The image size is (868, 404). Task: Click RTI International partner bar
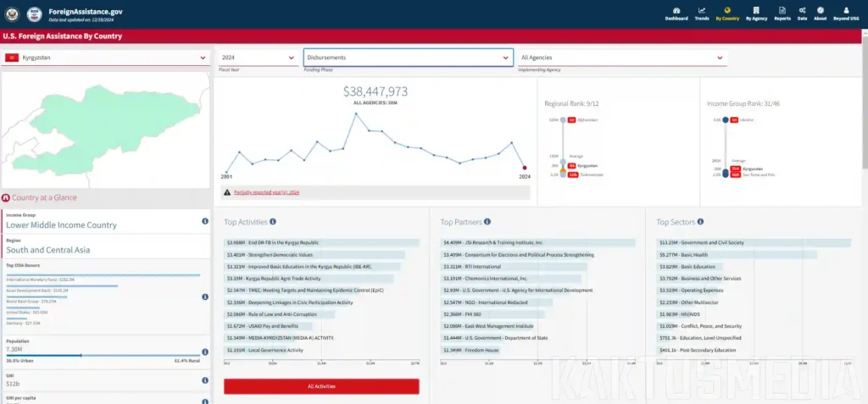(x=514, y=267)
